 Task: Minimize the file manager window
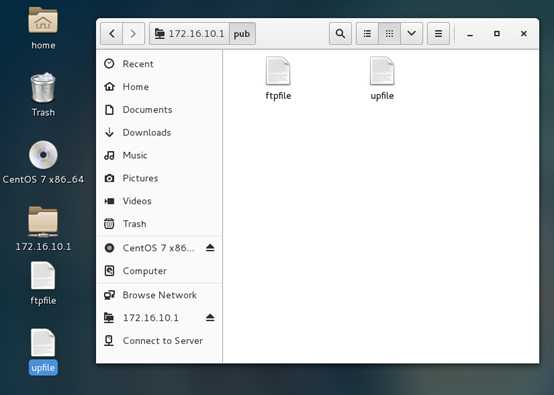click(470, 34)
